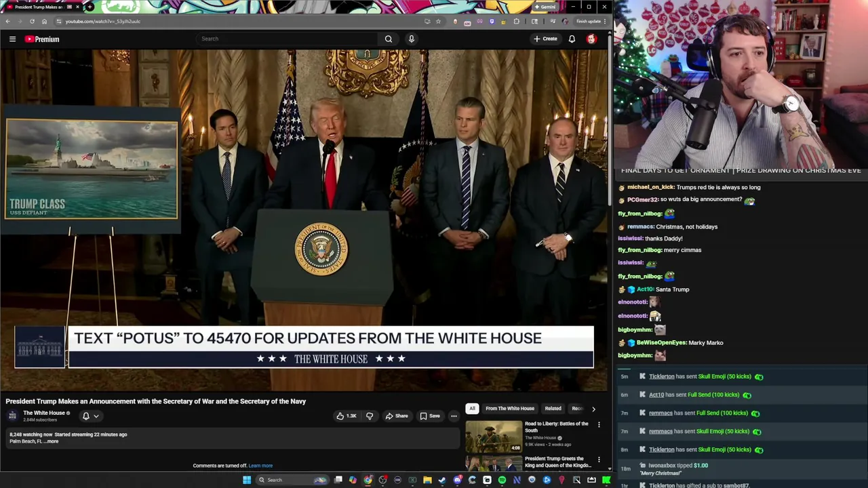Click the browser address bar URL
The image size is (868, 488).
coord(103,21)
